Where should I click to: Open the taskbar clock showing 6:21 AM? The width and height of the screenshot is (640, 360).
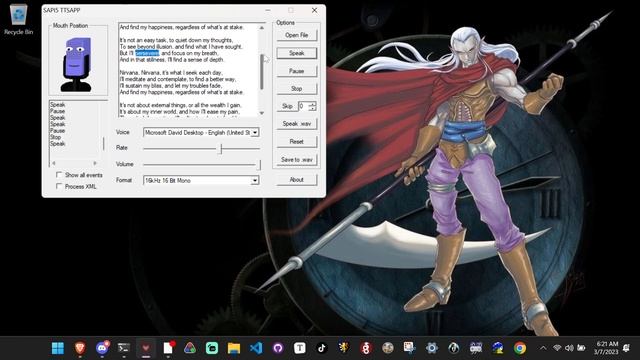606,348
